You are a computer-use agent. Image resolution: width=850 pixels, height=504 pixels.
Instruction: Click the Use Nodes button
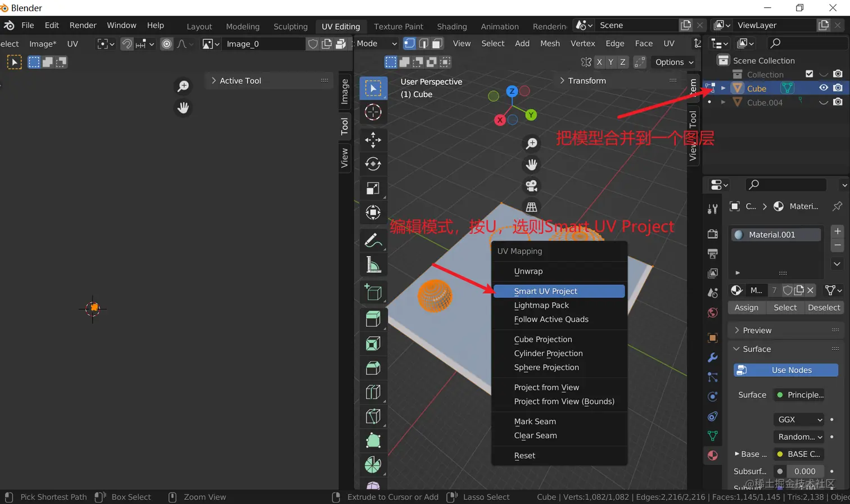point(786,370)
